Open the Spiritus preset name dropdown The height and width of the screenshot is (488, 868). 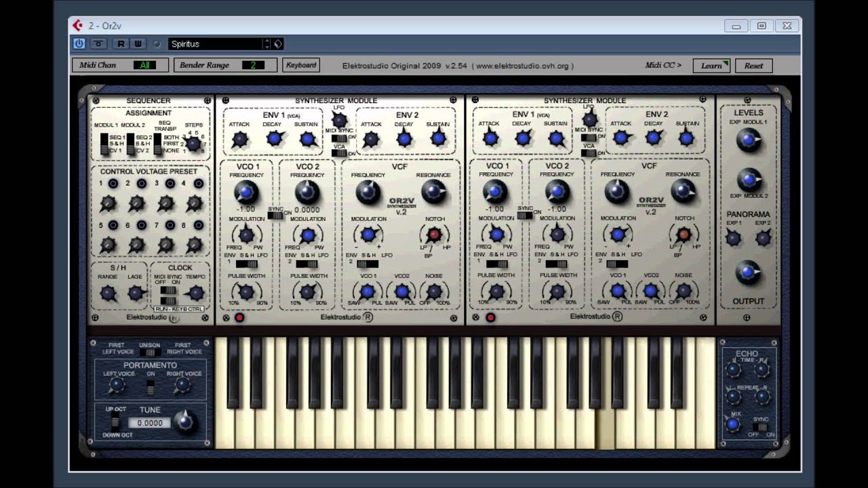coord(216,44)
